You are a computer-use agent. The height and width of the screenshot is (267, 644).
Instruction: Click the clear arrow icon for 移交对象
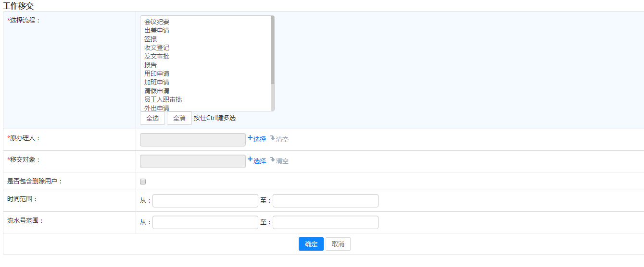click(273, 160)
